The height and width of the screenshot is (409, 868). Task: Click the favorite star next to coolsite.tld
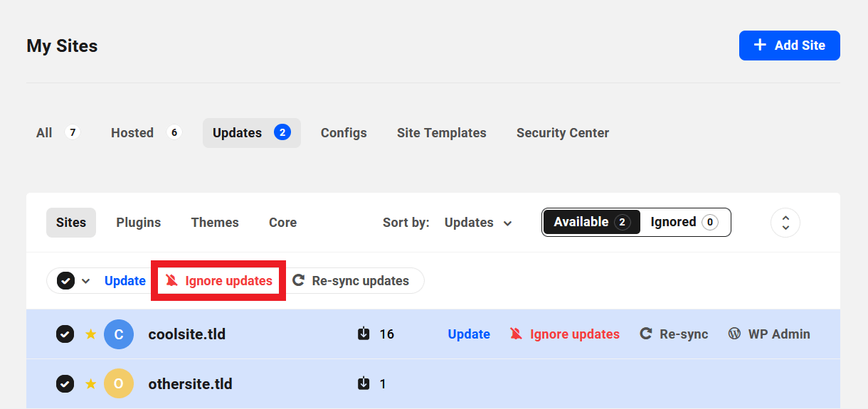pos(90,334)
